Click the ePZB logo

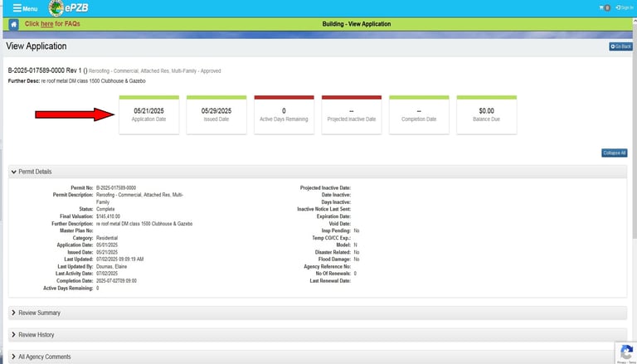(x=68, y=7)
